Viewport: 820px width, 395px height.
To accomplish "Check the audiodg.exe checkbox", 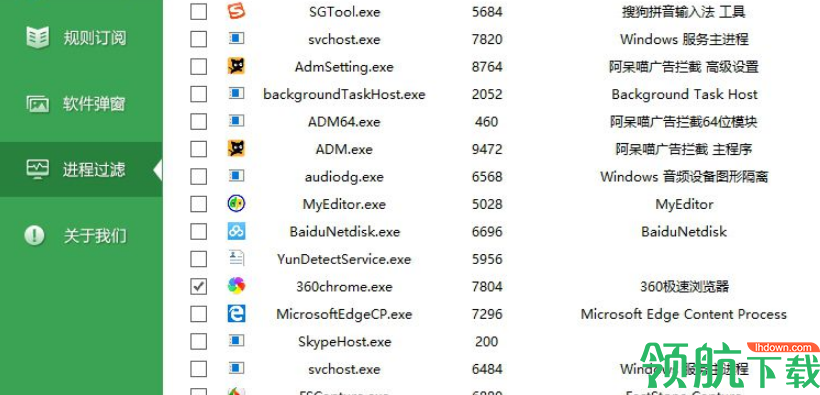I will pos(198,176).
